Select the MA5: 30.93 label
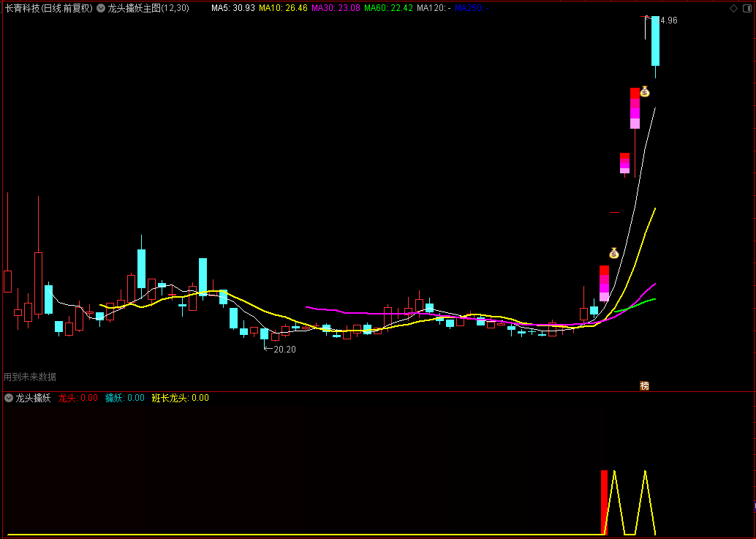The image size is (756, 539). 233,8
